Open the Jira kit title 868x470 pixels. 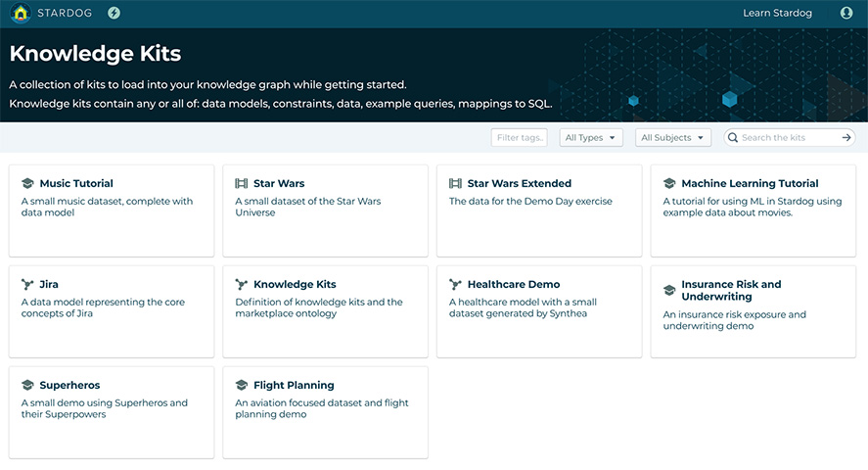(49, 284)
